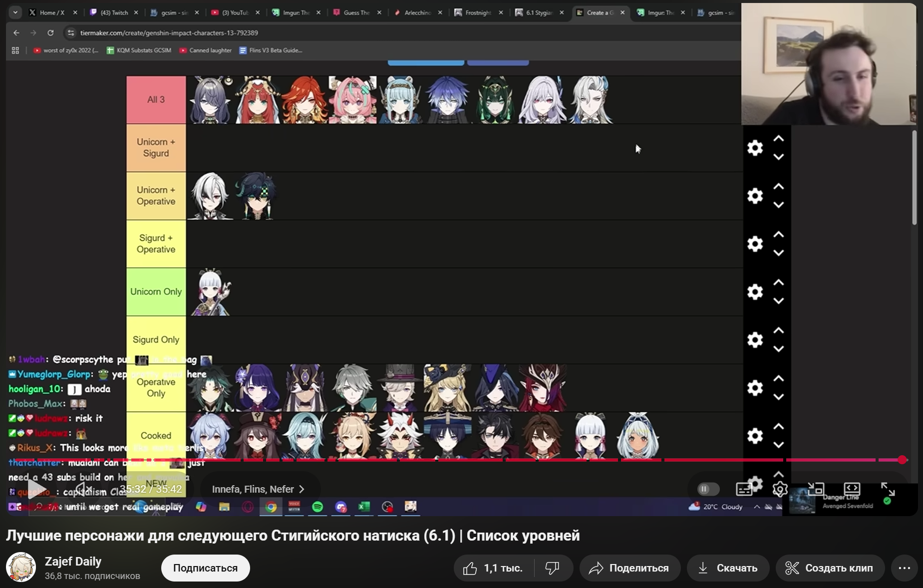Toggle video subtitles on or off
Screen dimensions: 923x588
point(744,489)
